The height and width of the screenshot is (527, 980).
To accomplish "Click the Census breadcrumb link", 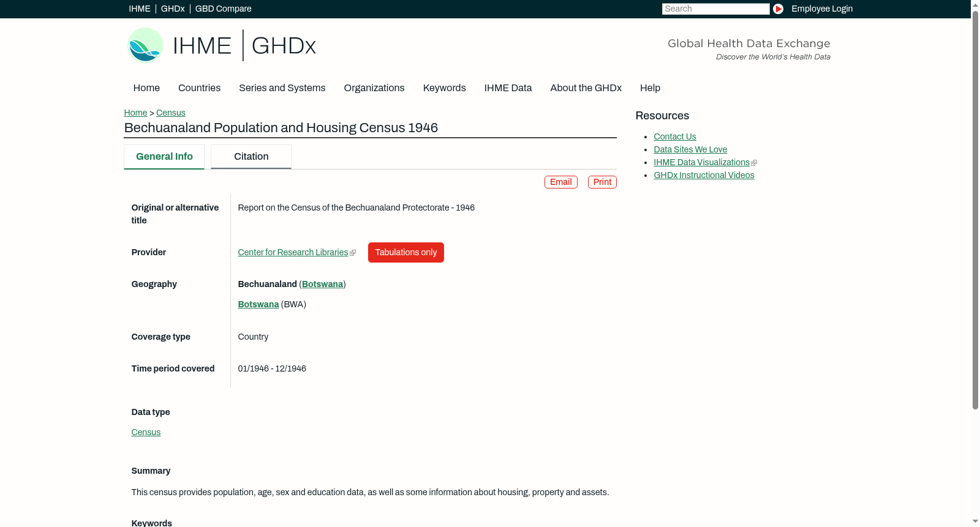I will point(171,113).
